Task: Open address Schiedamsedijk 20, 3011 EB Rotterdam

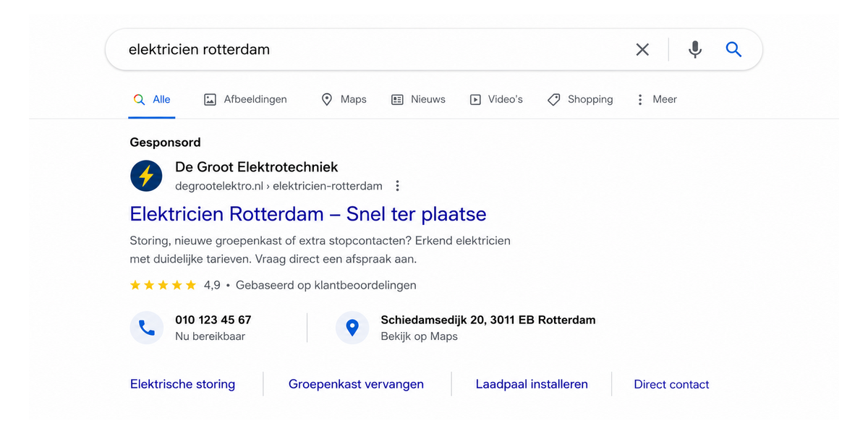Action: click(x=488, y=320)
